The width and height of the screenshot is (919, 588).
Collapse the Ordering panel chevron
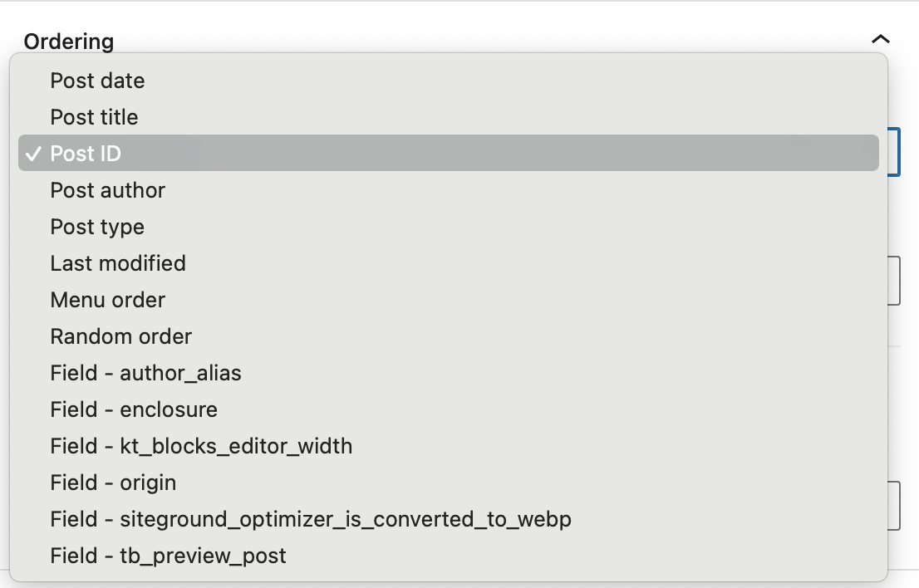[880, 40]
